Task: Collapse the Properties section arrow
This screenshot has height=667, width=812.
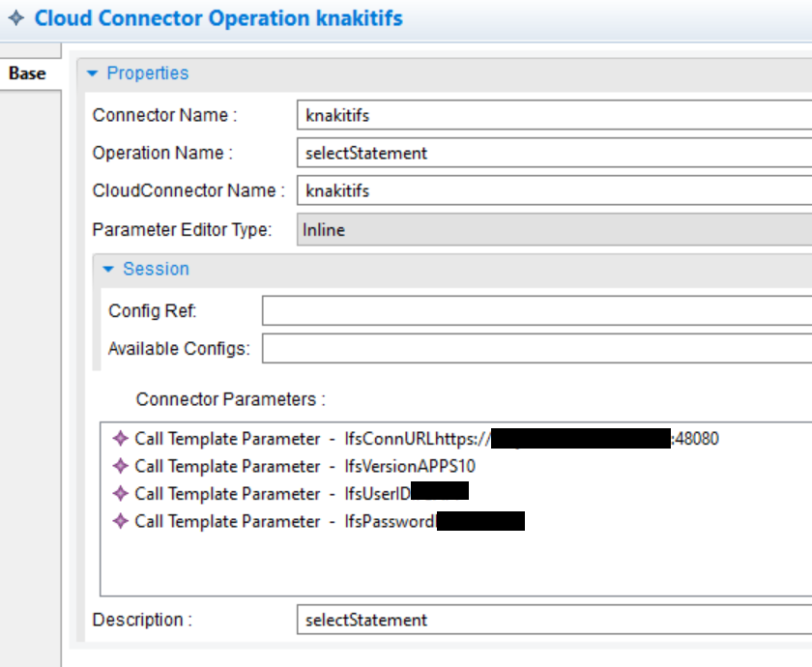Action: [93, 73]
